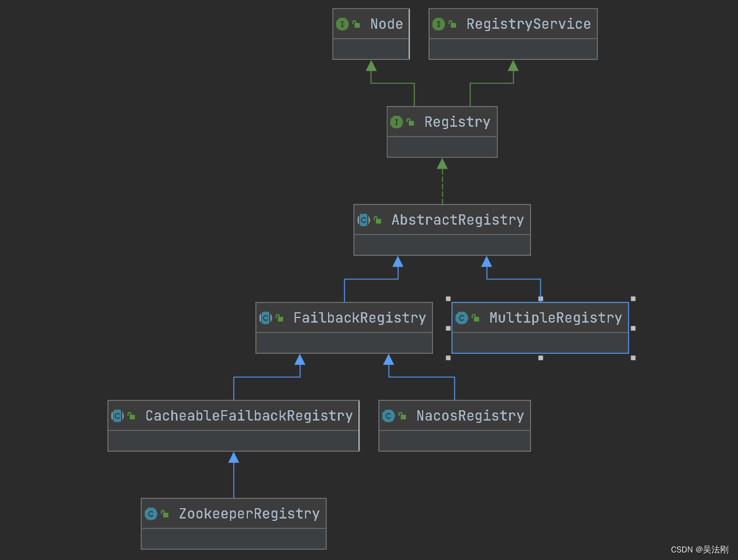Select the ZookeeperRegistry class name
Image resolution: width=738 pixels, height=560 pixels.
tap(249, 514)
